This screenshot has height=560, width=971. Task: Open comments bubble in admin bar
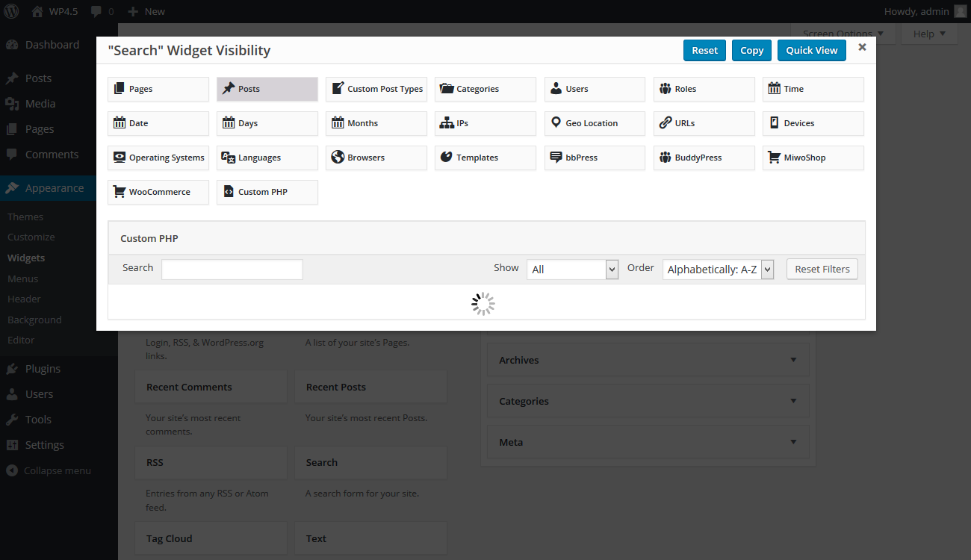pos(102,11)
